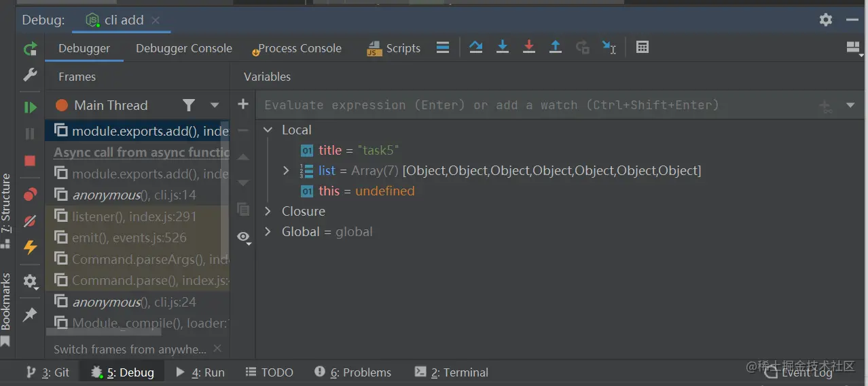The image size is (868, 386).
Task: Select the anonymous() cli.js:14 frame
Action: [x=137, y=195]
